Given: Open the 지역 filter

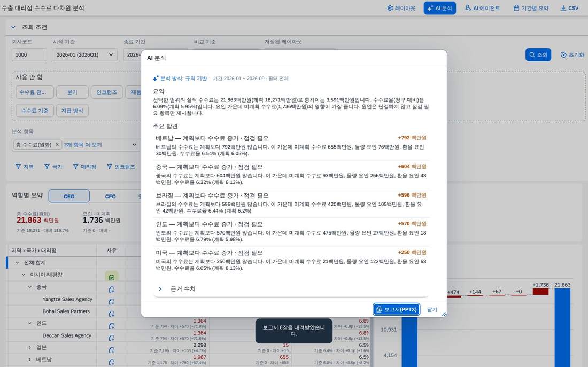Looking at the screenshot, I should (x=25, y=167).
